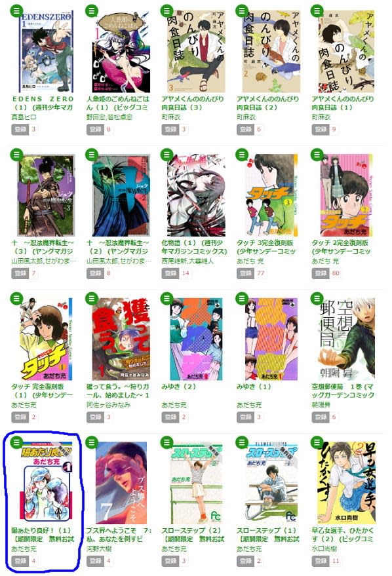Image resolution: width=392 pixels, height=576 pixels.
Task: Select the みゆき (1) cover thumbnail
Action: [271, 339]
